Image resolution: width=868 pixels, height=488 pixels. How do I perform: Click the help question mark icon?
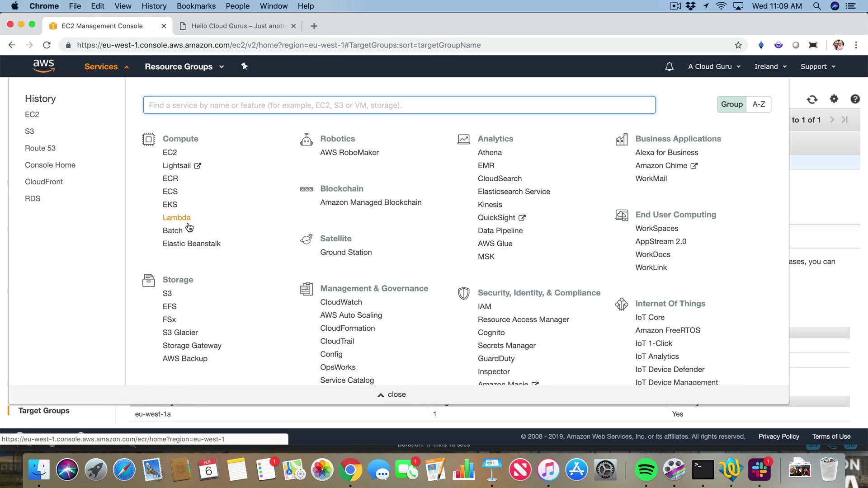click(x=854, y=99)
